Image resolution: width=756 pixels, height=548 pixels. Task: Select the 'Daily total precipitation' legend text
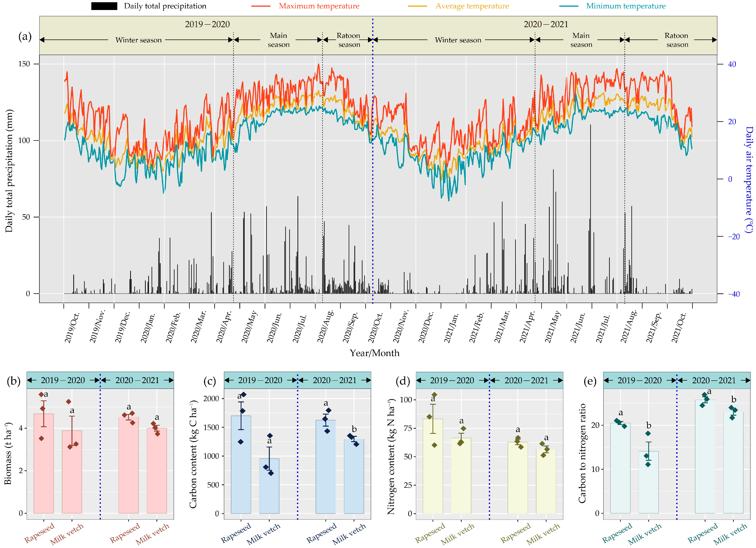tap(165, 6)
